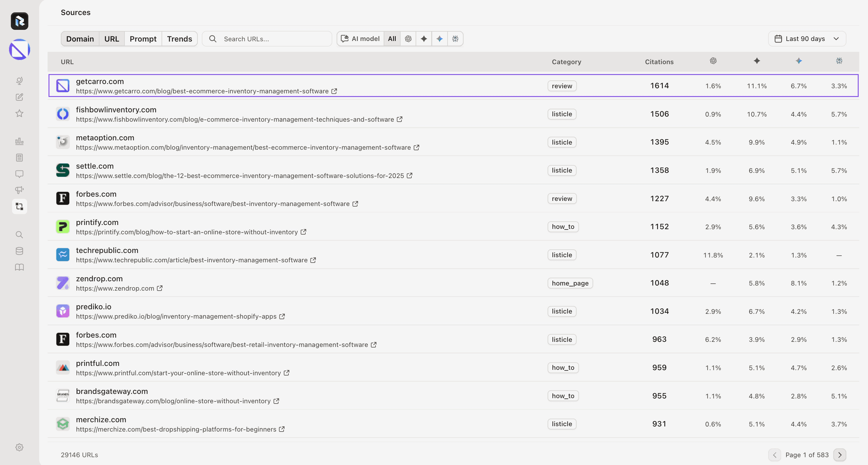Switch to the Prompt tab
Viewport: 868px width, 465px height.
[x=143, y=39]
